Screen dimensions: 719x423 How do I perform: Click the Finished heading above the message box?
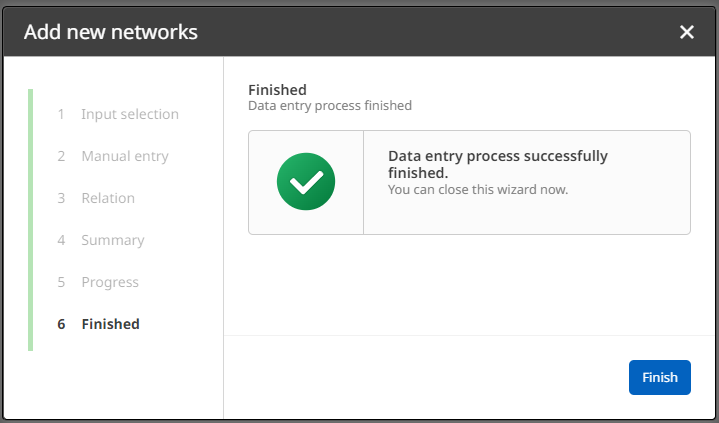click(x=277, y=90)
